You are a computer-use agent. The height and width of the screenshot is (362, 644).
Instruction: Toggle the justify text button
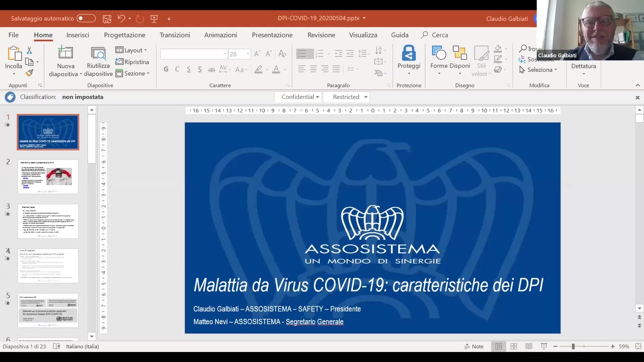point(336,69)
